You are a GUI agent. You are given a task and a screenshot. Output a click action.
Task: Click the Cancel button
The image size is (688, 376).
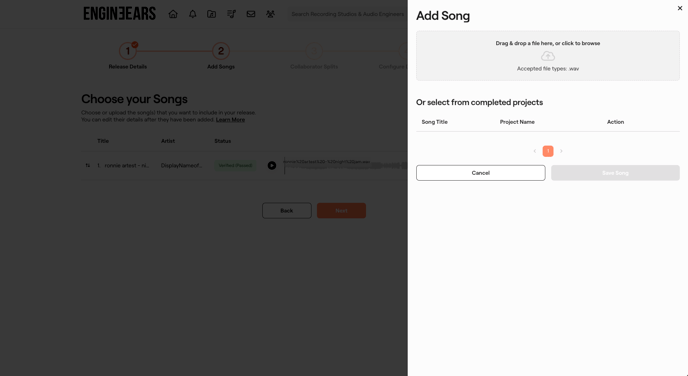coord(480,173)
